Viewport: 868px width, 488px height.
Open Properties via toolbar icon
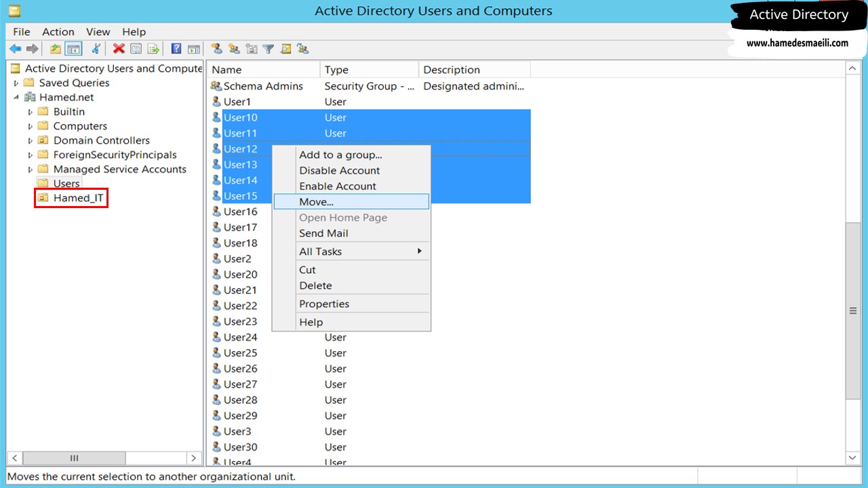tap(136, 49)
